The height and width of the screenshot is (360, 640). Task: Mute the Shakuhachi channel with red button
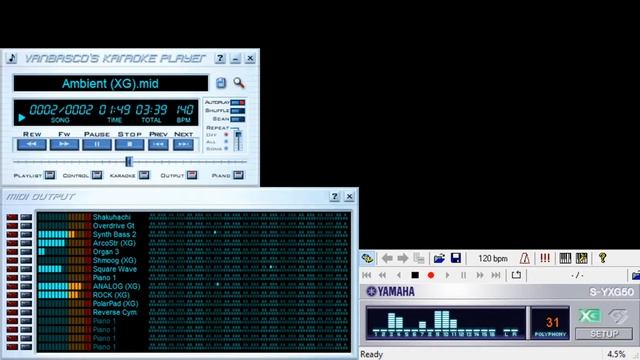(12, 217)
